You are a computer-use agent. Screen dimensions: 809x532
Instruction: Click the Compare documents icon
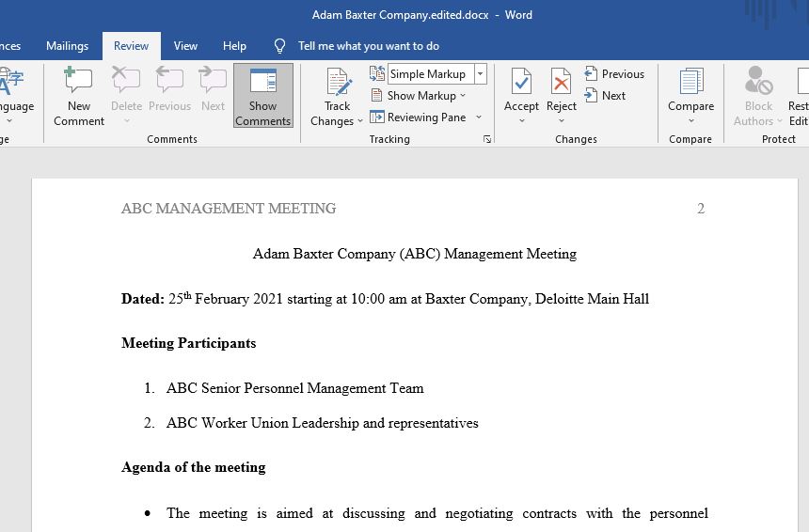(690, 82)
